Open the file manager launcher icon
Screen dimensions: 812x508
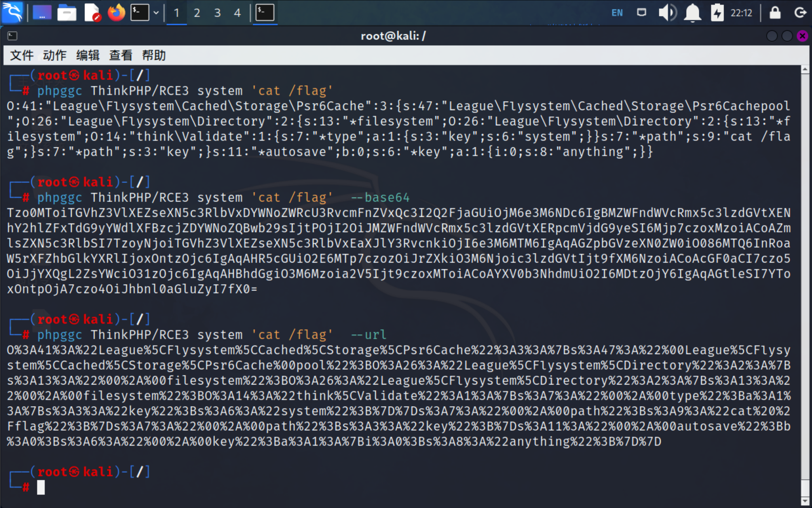(67, 13)
